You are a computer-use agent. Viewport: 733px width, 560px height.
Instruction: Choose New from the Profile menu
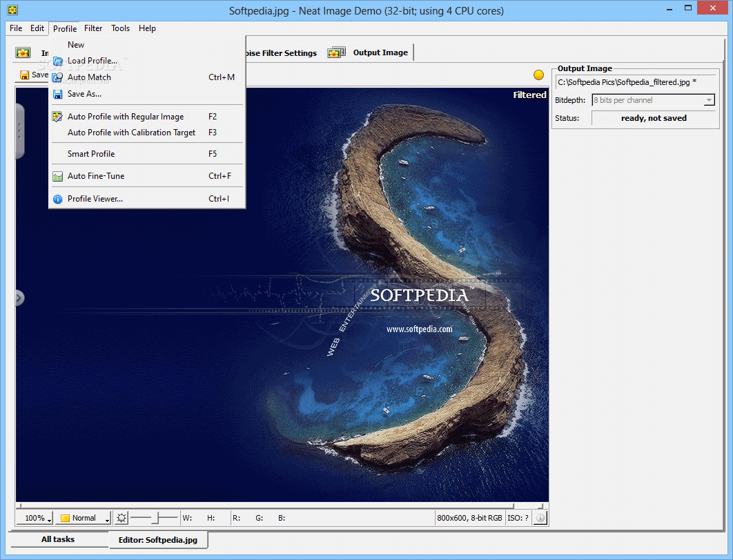(x=147, y=45)
